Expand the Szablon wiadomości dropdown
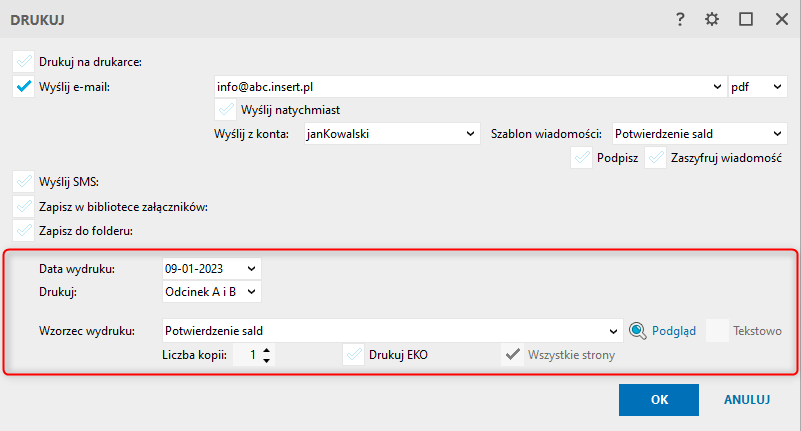 pyautogui.click(x=699, y=134)
